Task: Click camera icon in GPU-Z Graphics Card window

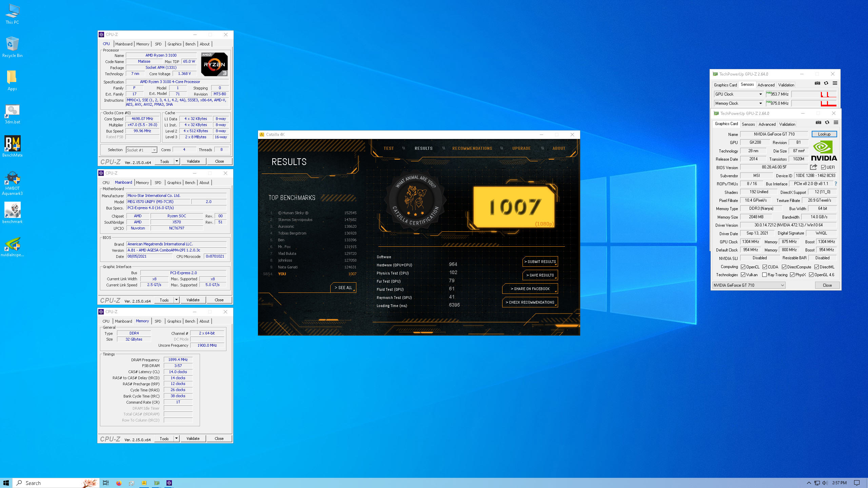Action: pos(818,123)
